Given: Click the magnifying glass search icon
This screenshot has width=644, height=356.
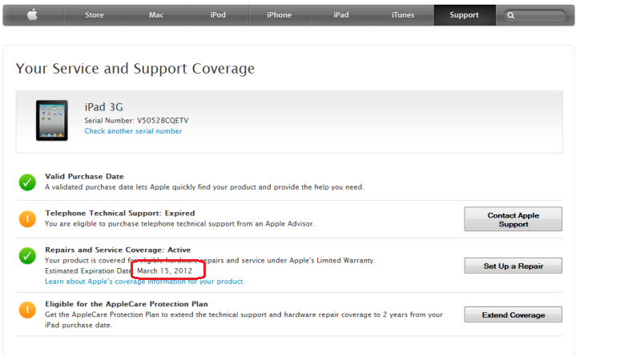Looking at the screenshot, I should (510, 15).
